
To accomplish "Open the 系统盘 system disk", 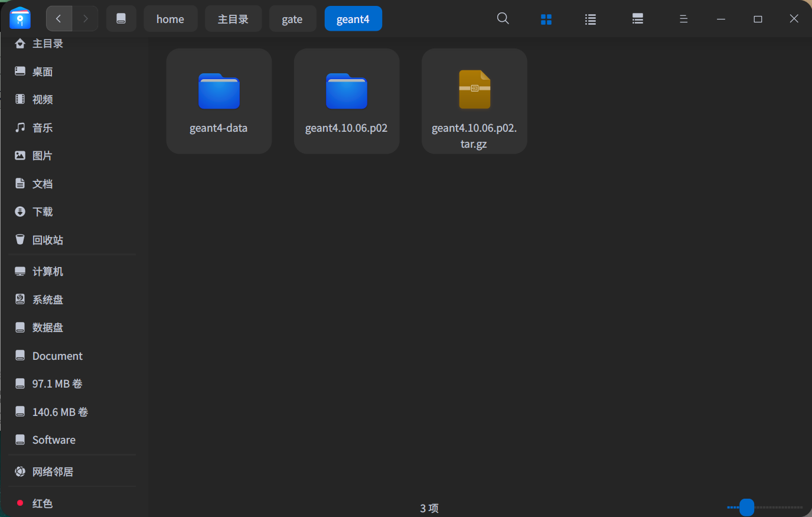I will click(x=46, y=299).
